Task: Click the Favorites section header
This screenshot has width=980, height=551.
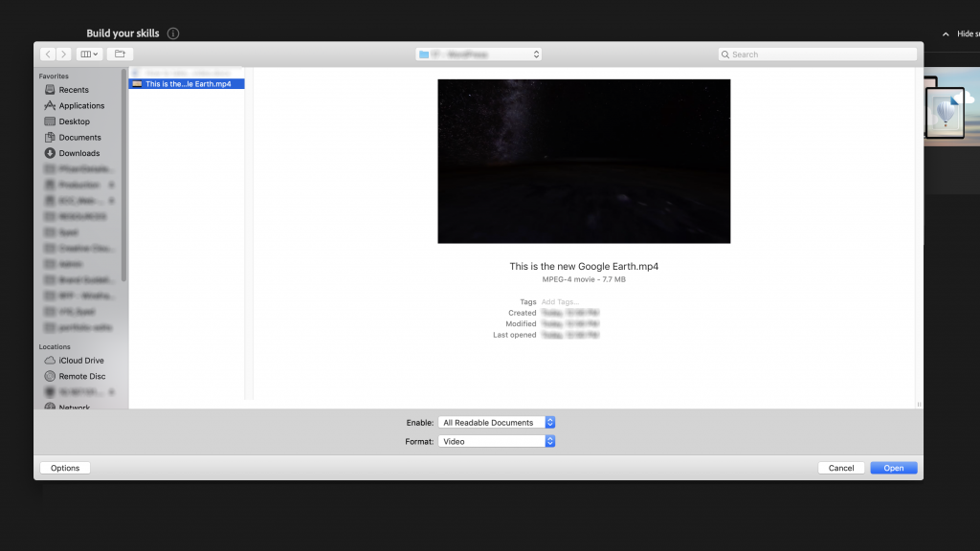Action: click(54, 77)
